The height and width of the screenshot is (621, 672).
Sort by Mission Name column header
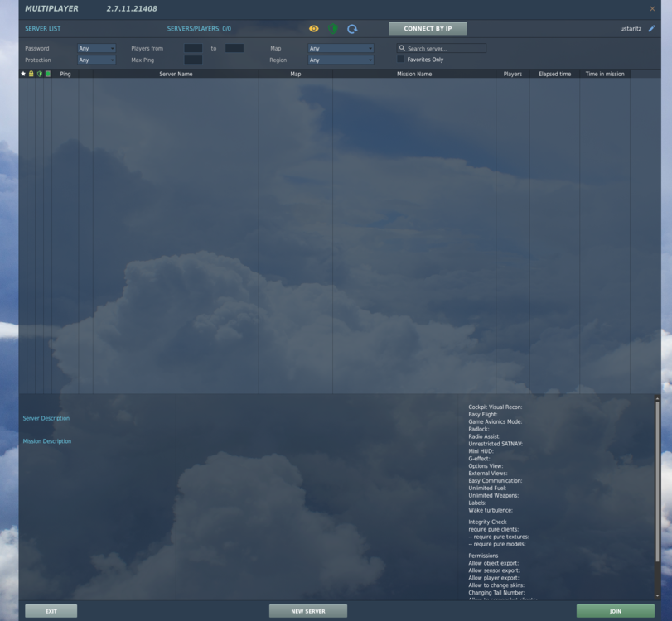click(x=414, y=74)
